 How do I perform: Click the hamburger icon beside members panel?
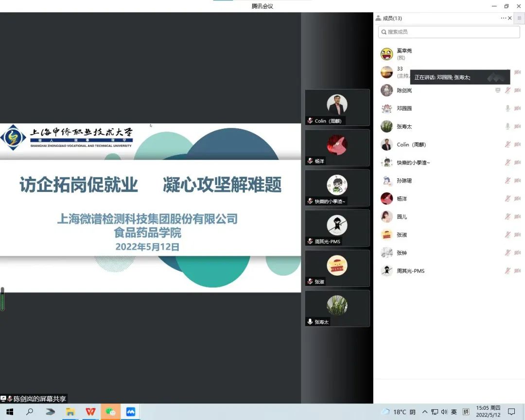tap(519, 18)
